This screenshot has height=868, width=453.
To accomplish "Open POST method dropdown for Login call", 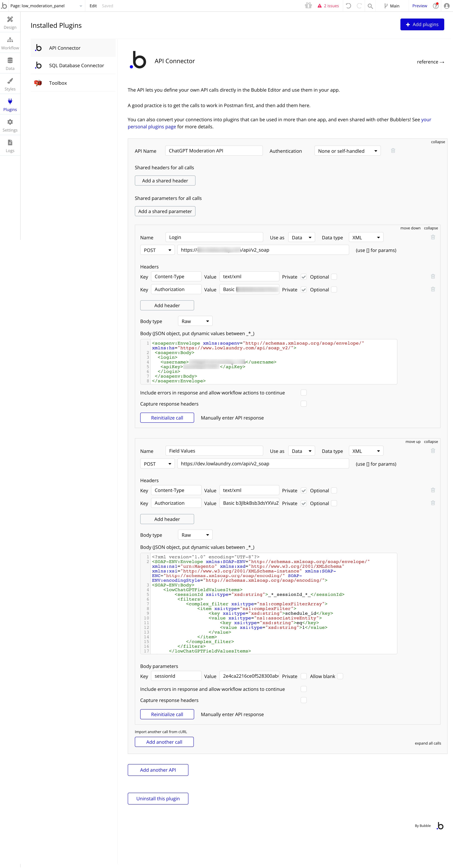I will 157,250.
